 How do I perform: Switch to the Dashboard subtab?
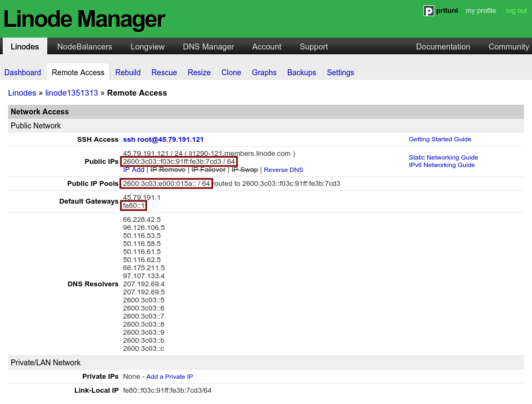pos(23,73)
